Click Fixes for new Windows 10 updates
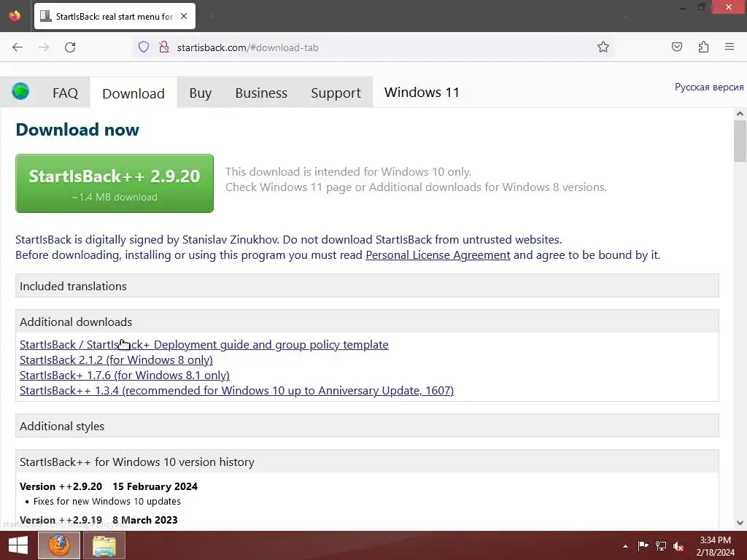 point(107,502)
